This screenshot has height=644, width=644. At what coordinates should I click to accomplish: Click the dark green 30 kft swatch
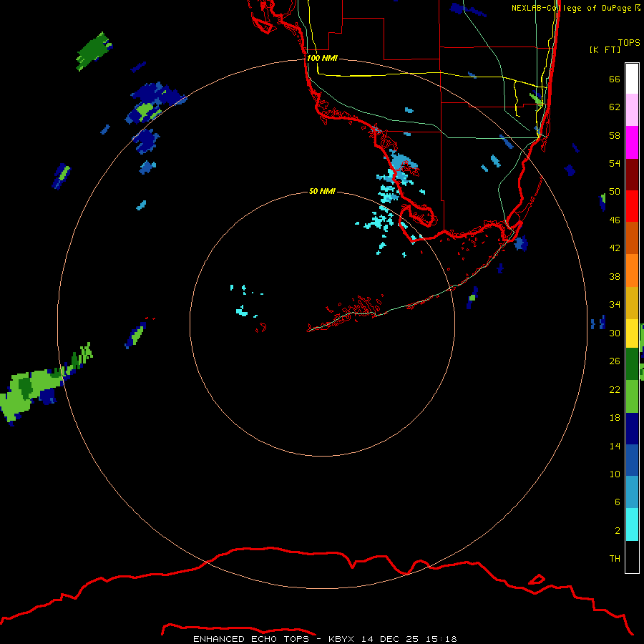click(632, 364)
